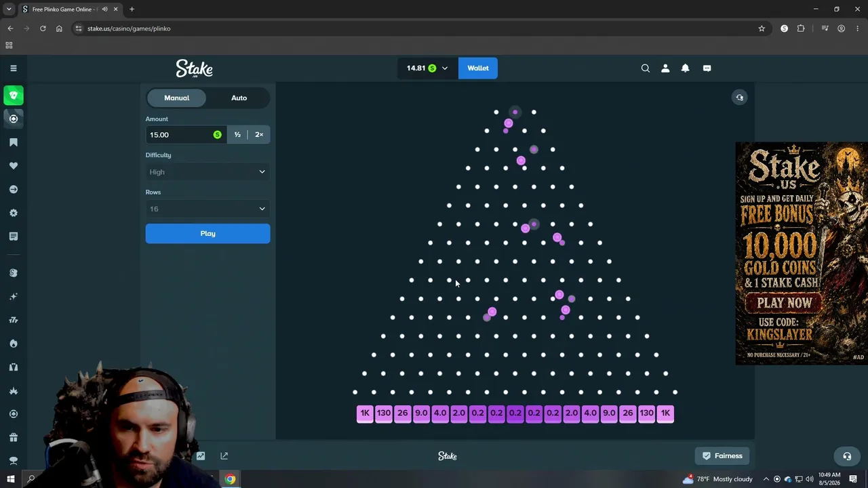Open the news list icon in sidebar
Screen dimensions: 868x488
click(x=14, y=237)
